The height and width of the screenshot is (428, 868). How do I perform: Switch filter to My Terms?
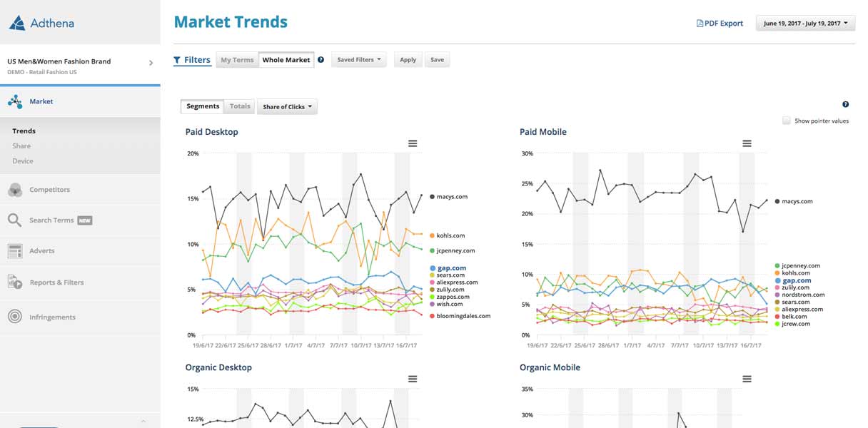tap(237, 60)
